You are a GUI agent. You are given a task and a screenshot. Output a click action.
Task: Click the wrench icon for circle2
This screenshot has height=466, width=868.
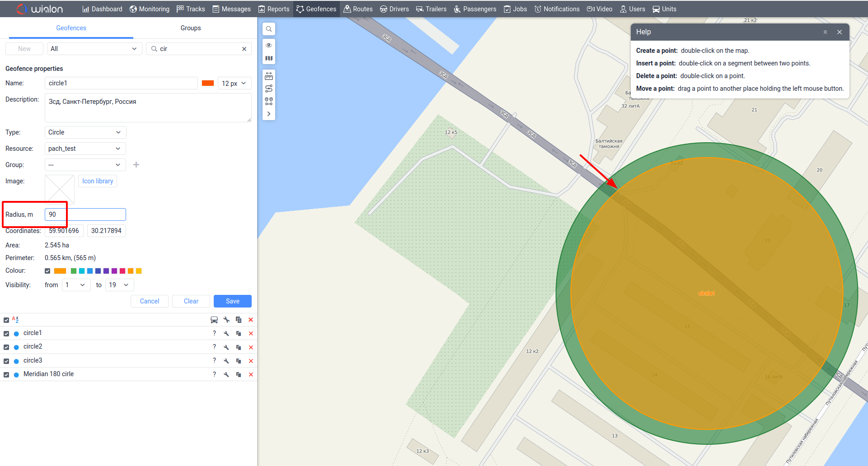click(x=226, y=347)
